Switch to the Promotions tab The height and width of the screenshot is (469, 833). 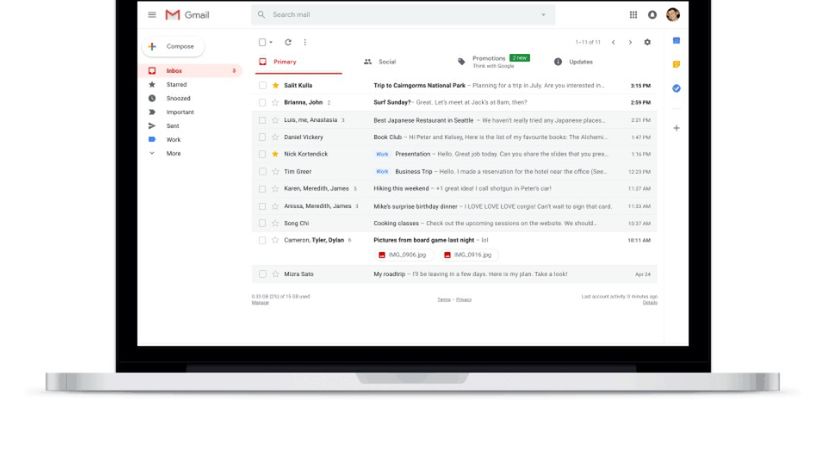[x=494, y=62]
